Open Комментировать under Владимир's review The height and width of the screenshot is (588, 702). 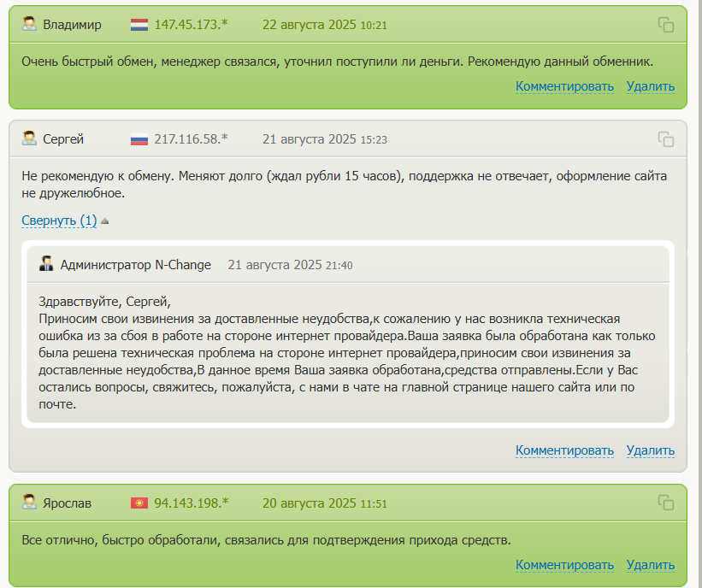[564, 86]
